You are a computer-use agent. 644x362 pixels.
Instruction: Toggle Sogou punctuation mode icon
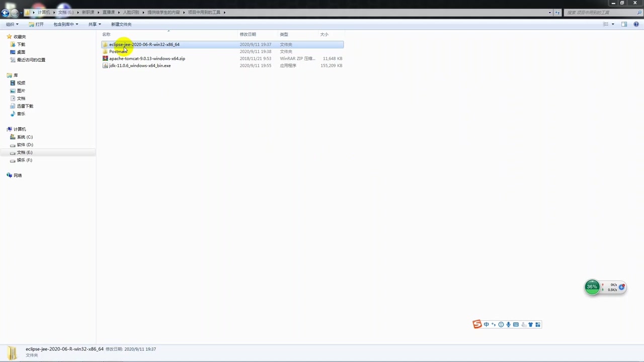pos(494,324)
